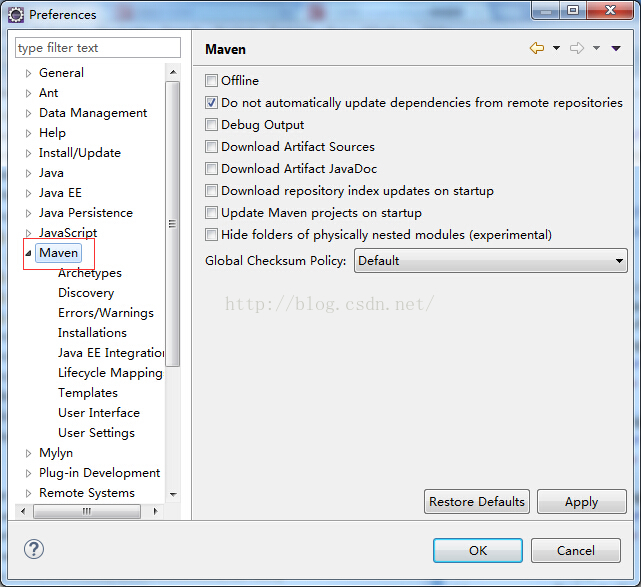Check Download Artifact JavaDoc
The width and height of the screenshot is (641, 587).
(211, 168)
